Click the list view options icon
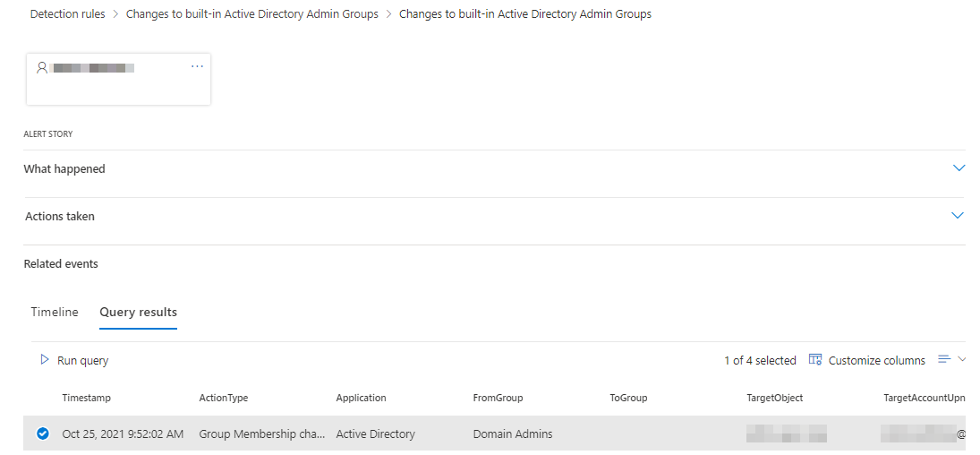 944,359
